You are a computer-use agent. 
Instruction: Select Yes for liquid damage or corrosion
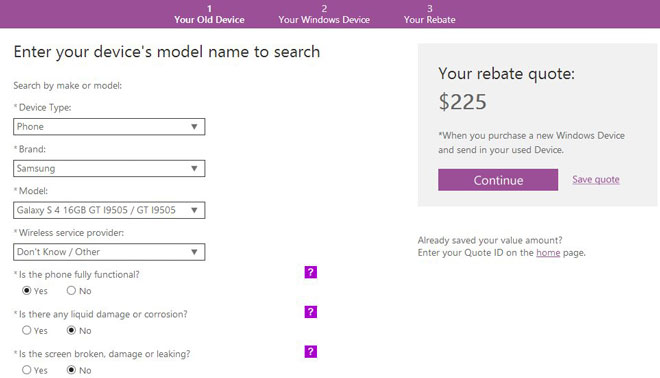[x=27, y=330]
